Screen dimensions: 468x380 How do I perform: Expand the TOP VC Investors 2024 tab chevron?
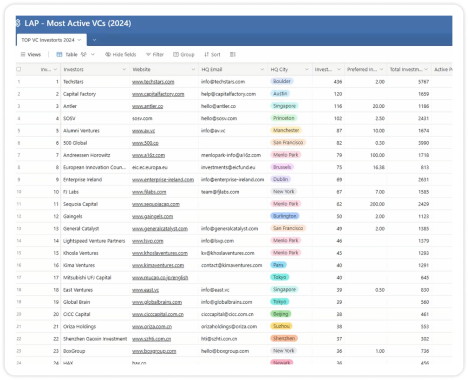(79, 40)
